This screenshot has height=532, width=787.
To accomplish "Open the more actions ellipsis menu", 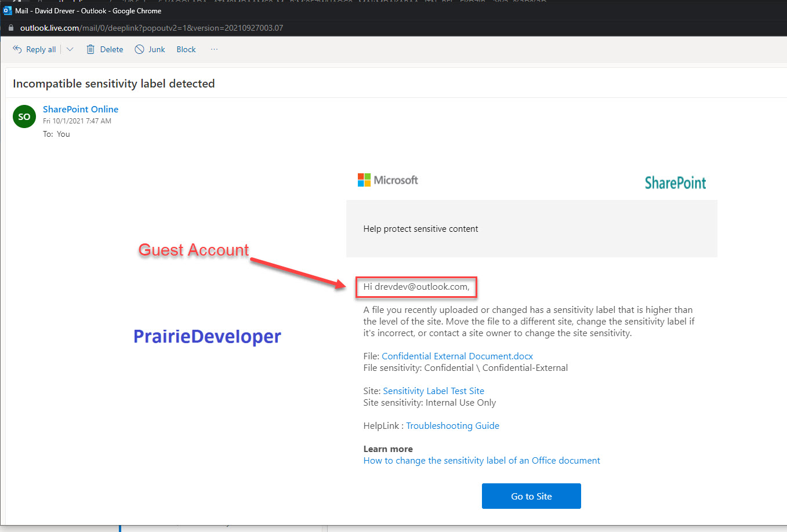I will click(214, 49).
